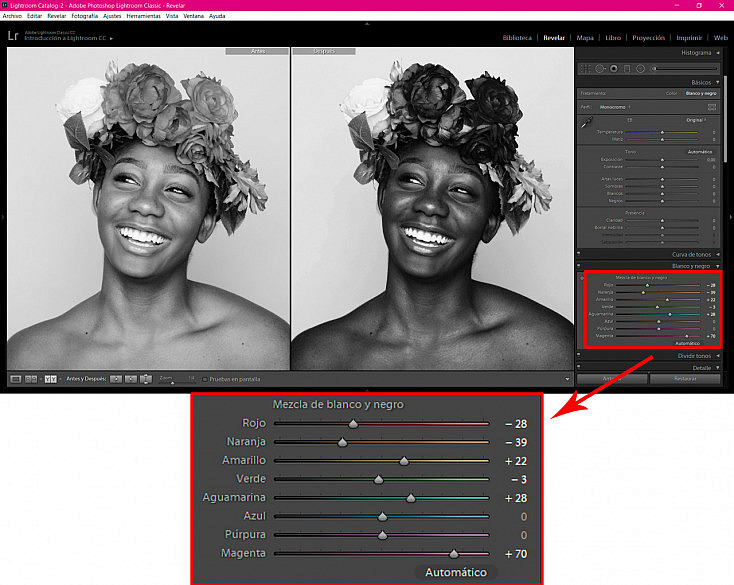Toggle the Blanco y negro panel switch
Screen dimensions: 734x585
tap(579, 265)
